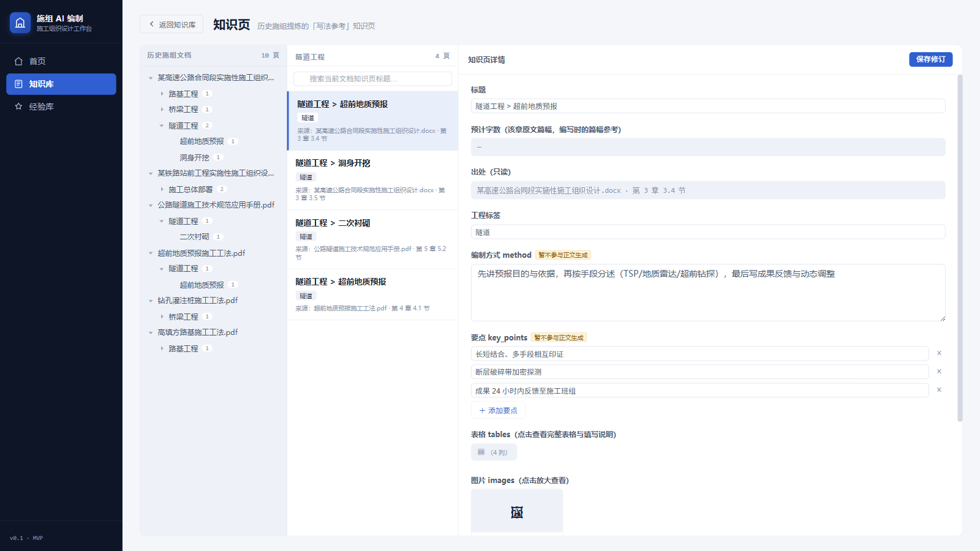Expand 桥梁工程 under 某高速公路合同段 document
The width and height of the screenshot is (980, 551).
(x=162, y=110)
